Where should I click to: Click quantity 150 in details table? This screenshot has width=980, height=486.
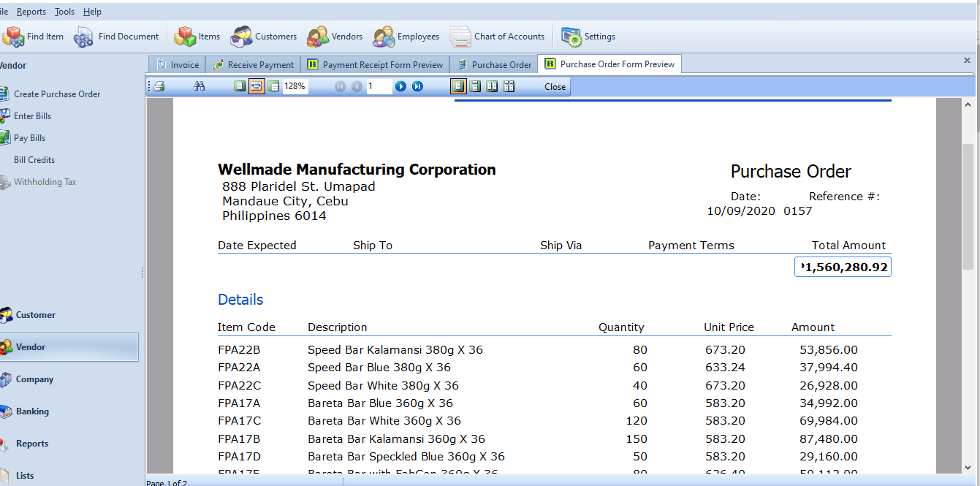coord(637,439)
